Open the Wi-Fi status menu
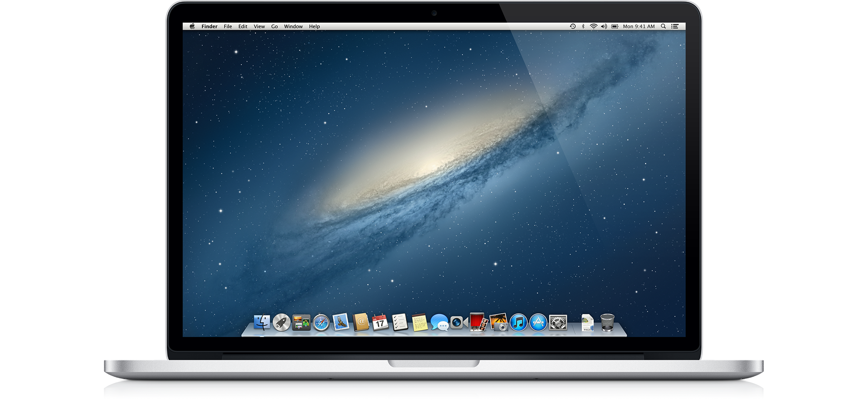This screenshot has width=868, height=400. point(593,26)
